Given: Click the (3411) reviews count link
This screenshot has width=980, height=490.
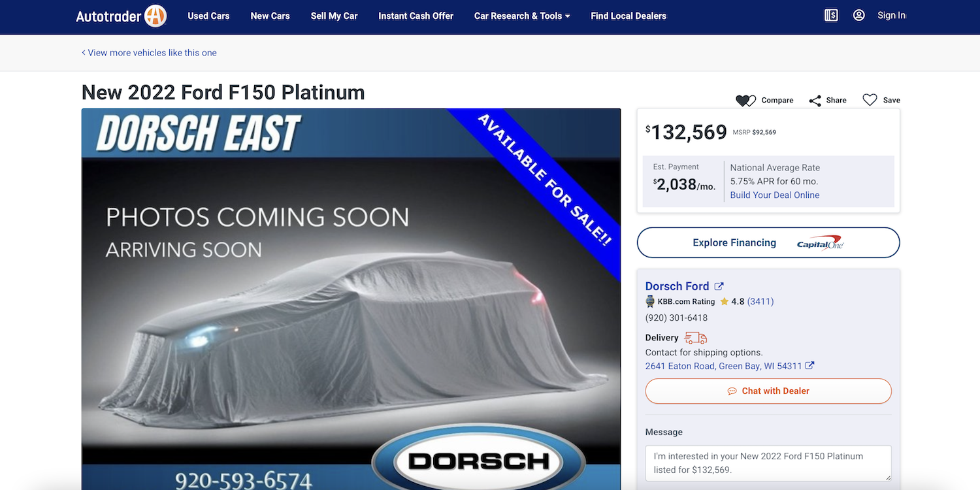Looking at the screenshot, I should click(760, 302).
